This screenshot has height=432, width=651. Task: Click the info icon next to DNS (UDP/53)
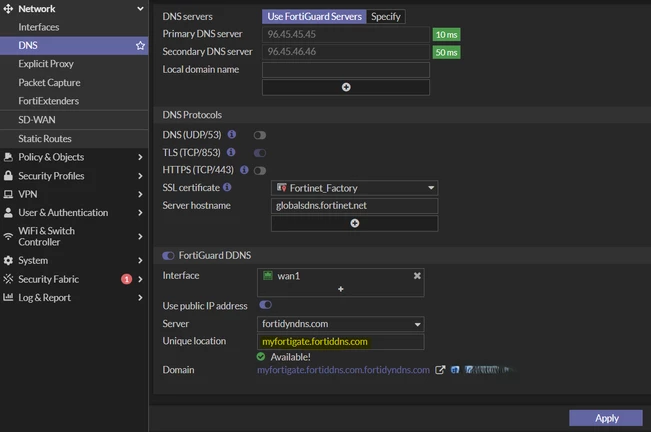coord(232,134)
